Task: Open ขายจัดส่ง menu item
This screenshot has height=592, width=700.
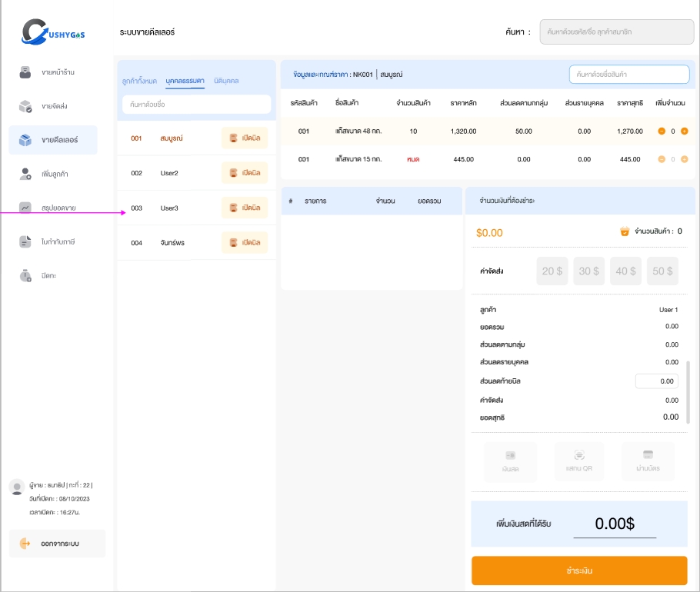Action: 55,106
